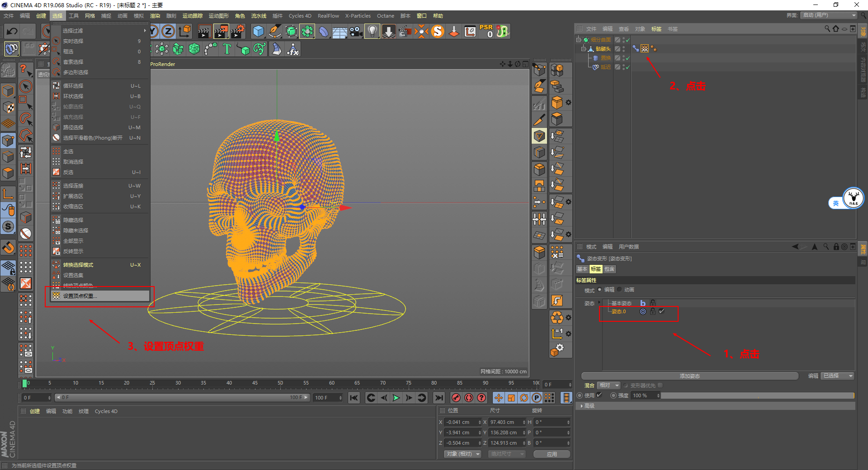Open the 混合 相对 dropdown
This screenshot has width=868, height=470.
tap(609, 385)
